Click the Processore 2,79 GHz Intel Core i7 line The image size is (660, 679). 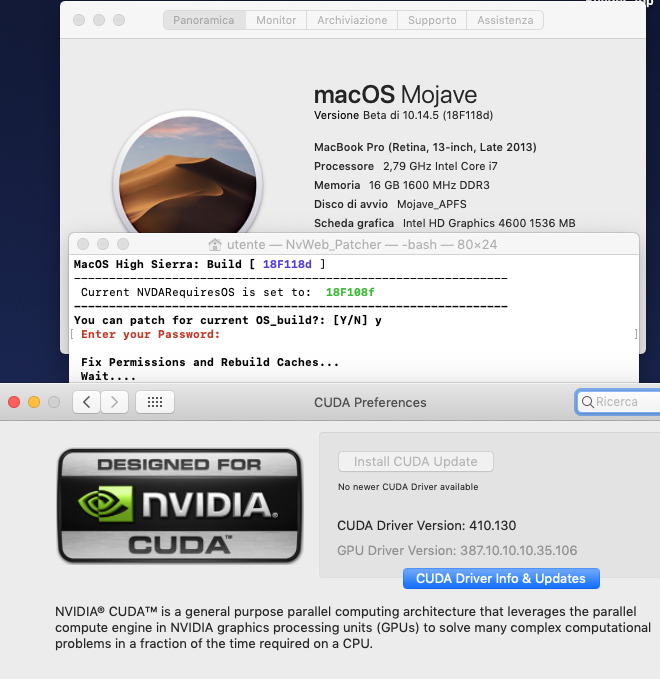[406, 166]
